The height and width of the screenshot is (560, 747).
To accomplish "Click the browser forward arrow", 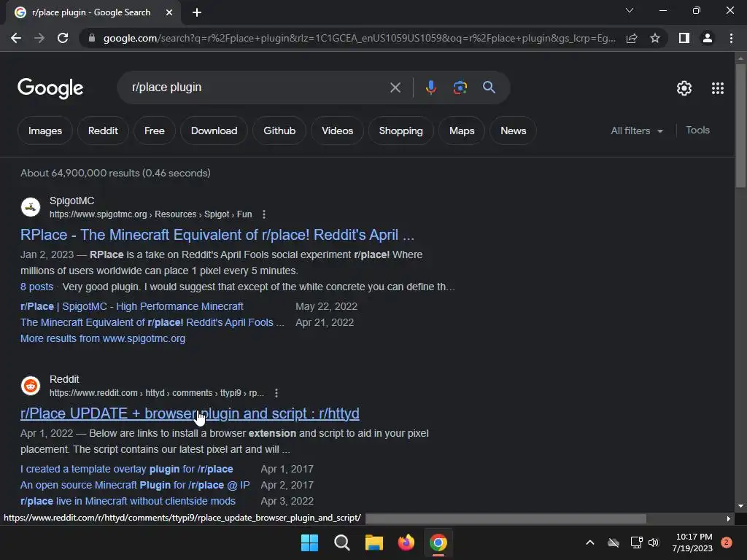I will [x=39, y=38].
